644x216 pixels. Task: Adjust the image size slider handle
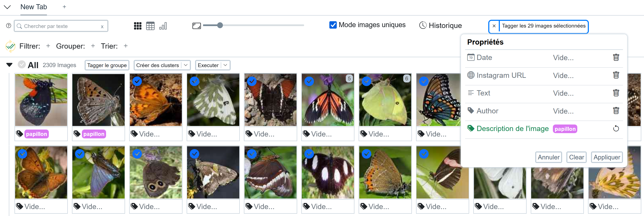point(220,25)
